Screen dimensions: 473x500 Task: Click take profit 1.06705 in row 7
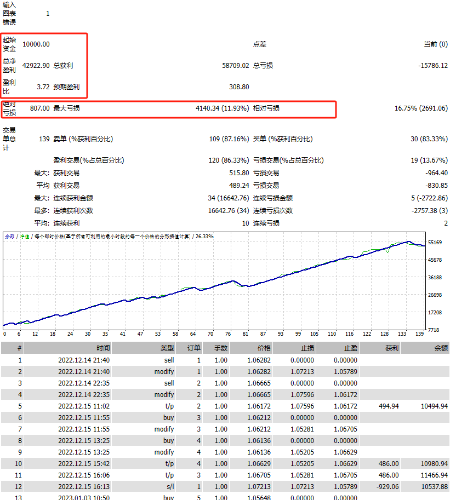345,429
